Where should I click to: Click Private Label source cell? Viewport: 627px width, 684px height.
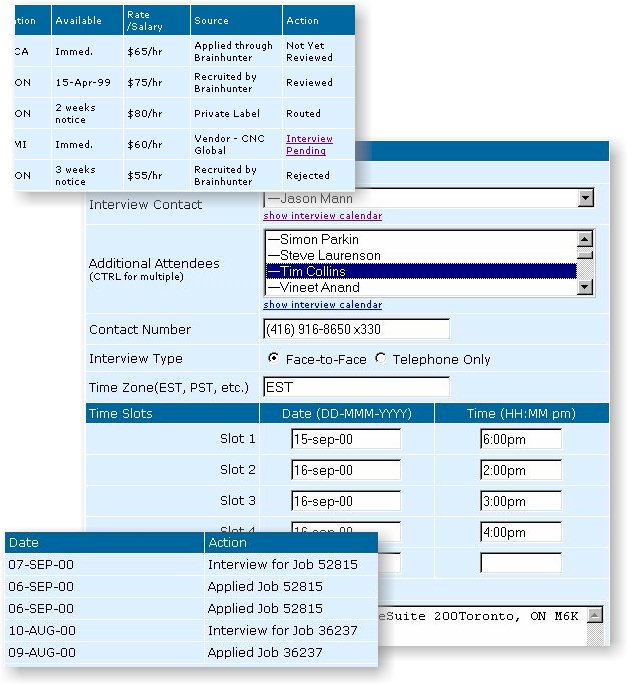(236, 113)
